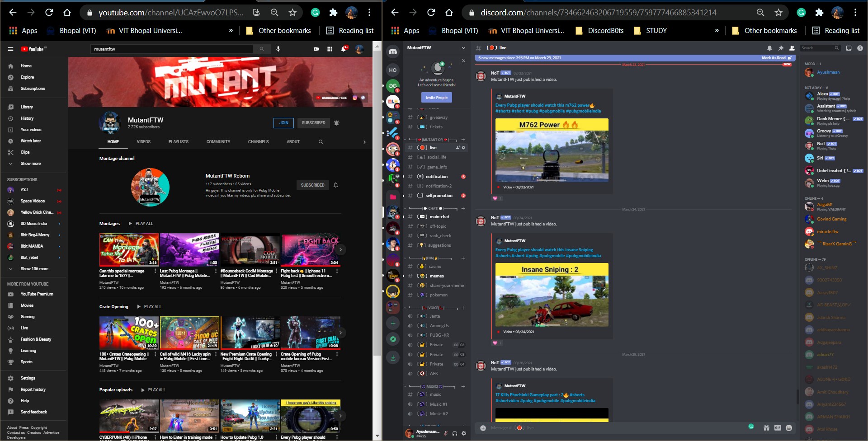Image resolution: width=868 pixels, height=441 pixels.
Task: Search within the MutantFTW channel using the tab magnifier
Action: pos(321,142)
